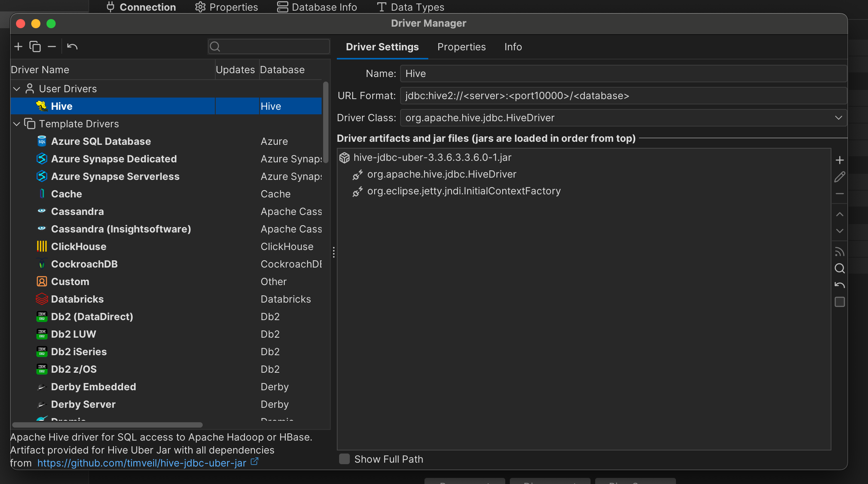Switch to the Driver Settings tab
The image size is (868, 484).
[x=382, y=47]
